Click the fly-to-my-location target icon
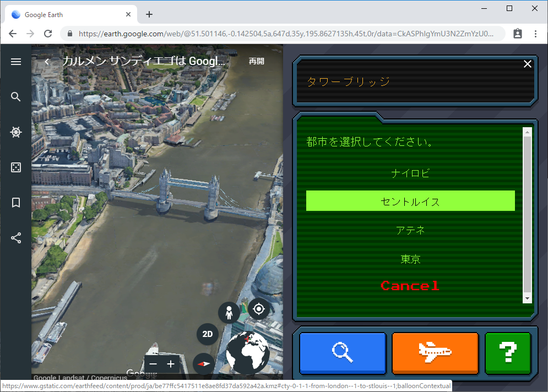The image size is (548, 392). click(259, 309)
